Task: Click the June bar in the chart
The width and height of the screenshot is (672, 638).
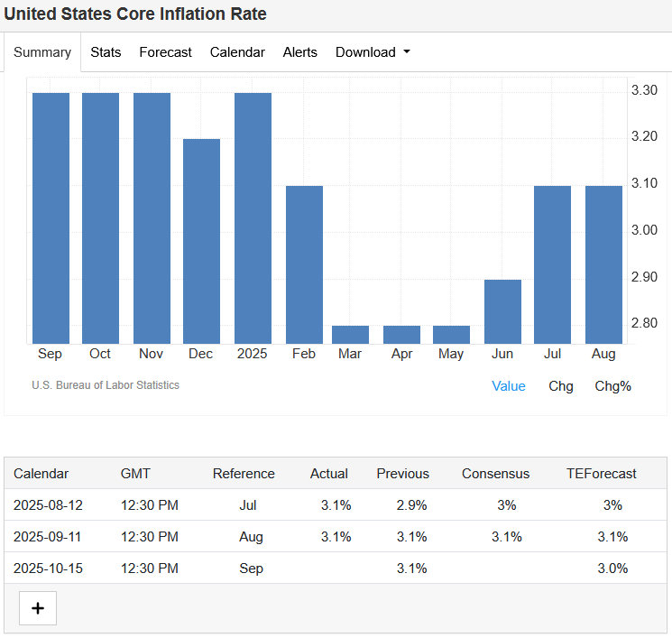Action: tap(502, 311)
